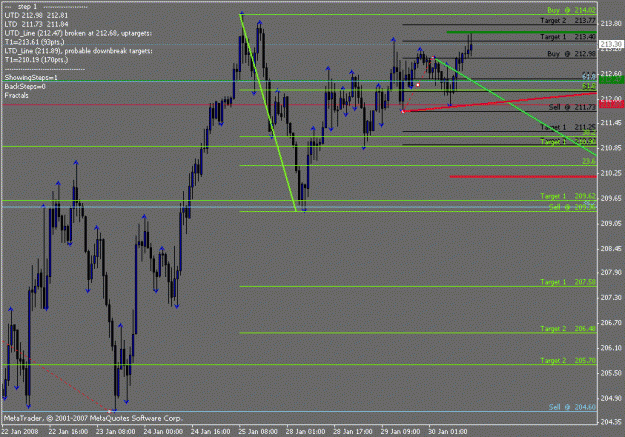Image resolution: width=625 pixels, height=437 pixels.
Task: Click the 207.90 price axis value
Action: (611, 272)
